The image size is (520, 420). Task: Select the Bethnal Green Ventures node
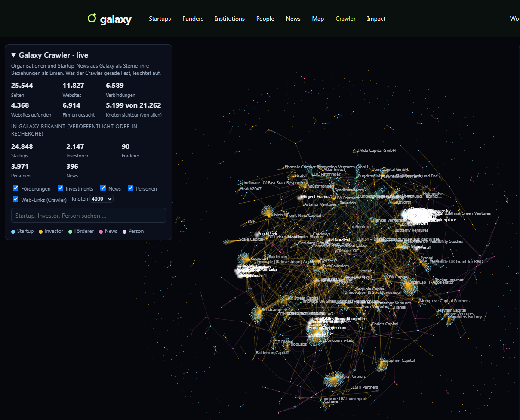pyautogui.click(x=468, y=213)
